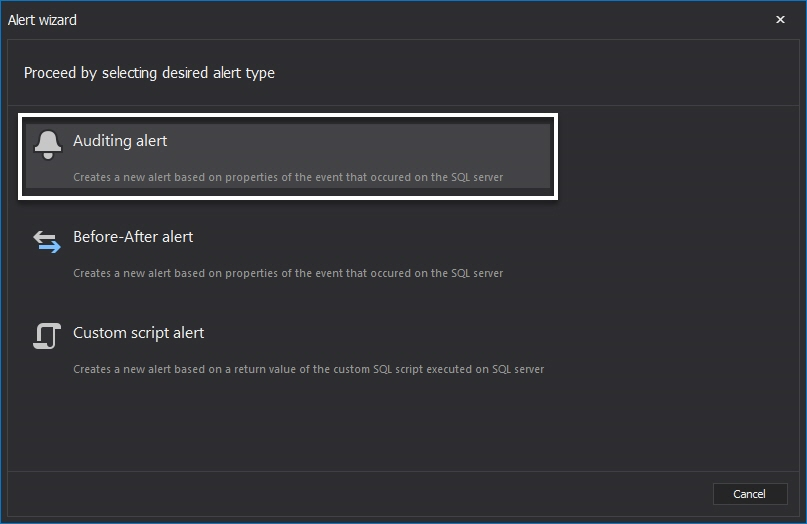The height and width of the screenshot is (524, 807).
Task: Click the description under Before-After alert
Action: tap(288, 273)
